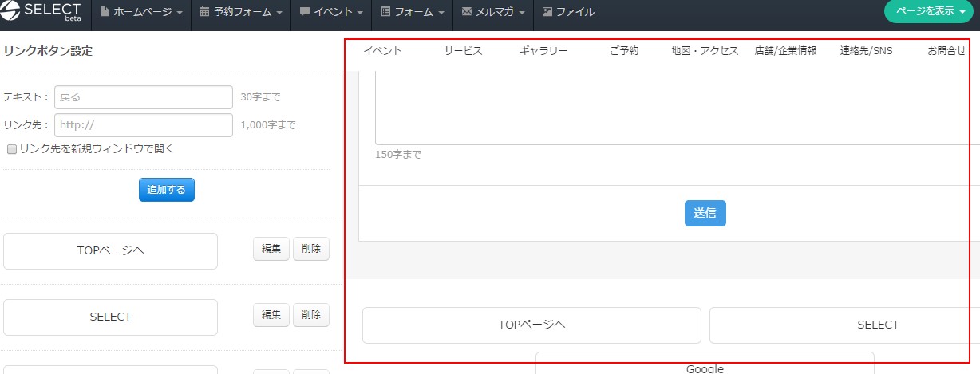Go to ご予約 tab in preview
The width and height of the screenshot is (980, 374).
(624, 51)
